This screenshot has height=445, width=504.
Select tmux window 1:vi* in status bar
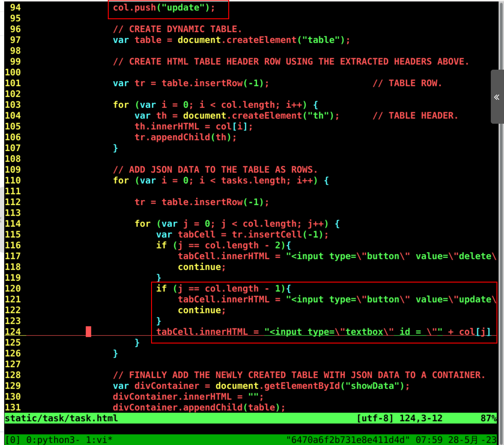tap(99, 440)
